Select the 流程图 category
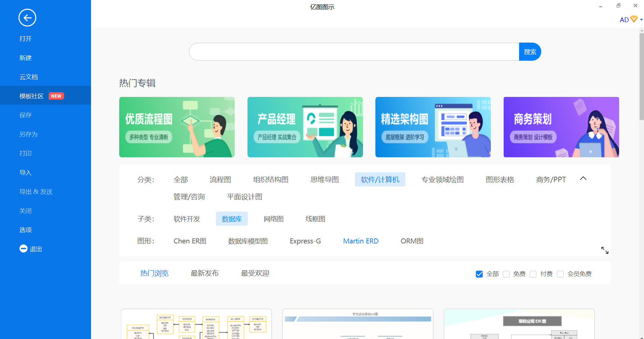The width and height of the screenshot is (644, 339). 220,180
